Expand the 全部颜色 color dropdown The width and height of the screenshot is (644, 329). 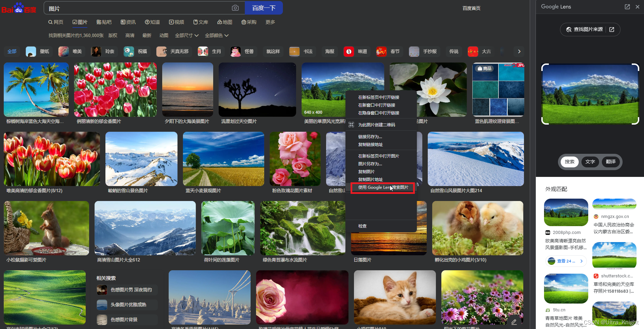(217, 35)
